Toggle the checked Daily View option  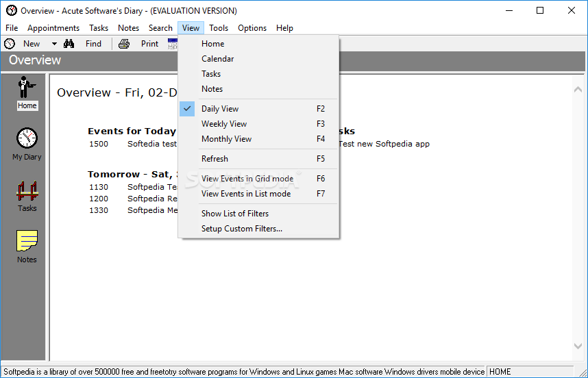point(258,109)
